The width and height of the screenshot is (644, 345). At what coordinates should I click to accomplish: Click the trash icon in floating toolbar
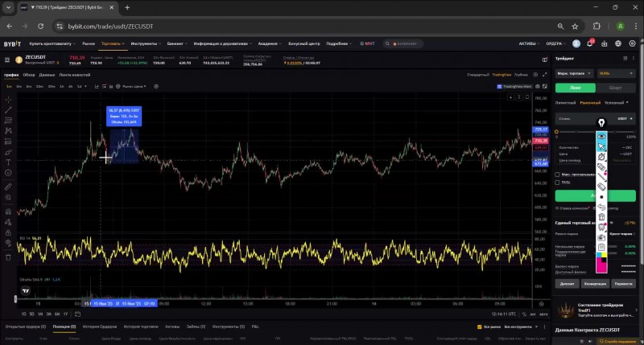click(x=601, y=217)
